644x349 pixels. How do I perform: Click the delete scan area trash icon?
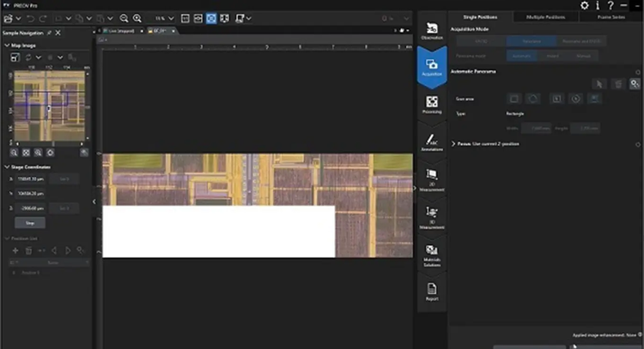[x=617, y=83]
